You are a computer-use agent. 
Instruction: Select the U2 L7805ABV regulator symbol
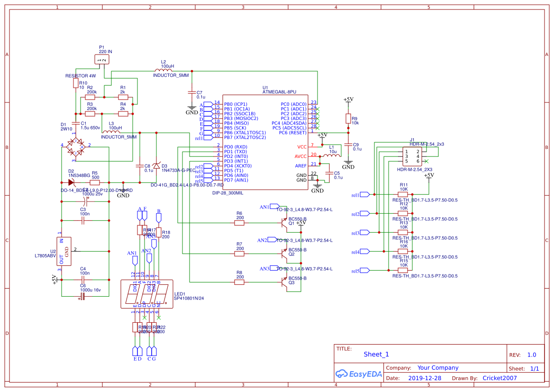tap(64, 251)
